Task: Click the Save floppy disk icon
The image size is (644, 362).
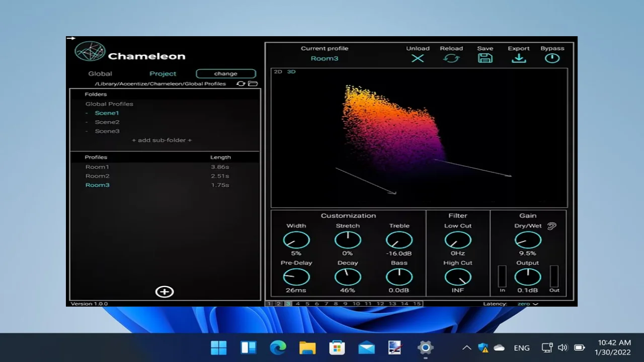Action: click(485, 58)
